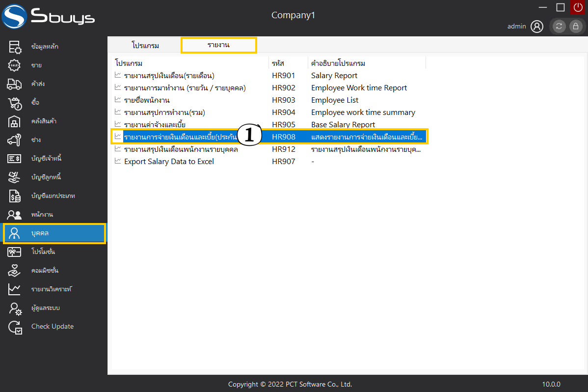Open the purchase cart sidebar icon

[14, 103]
